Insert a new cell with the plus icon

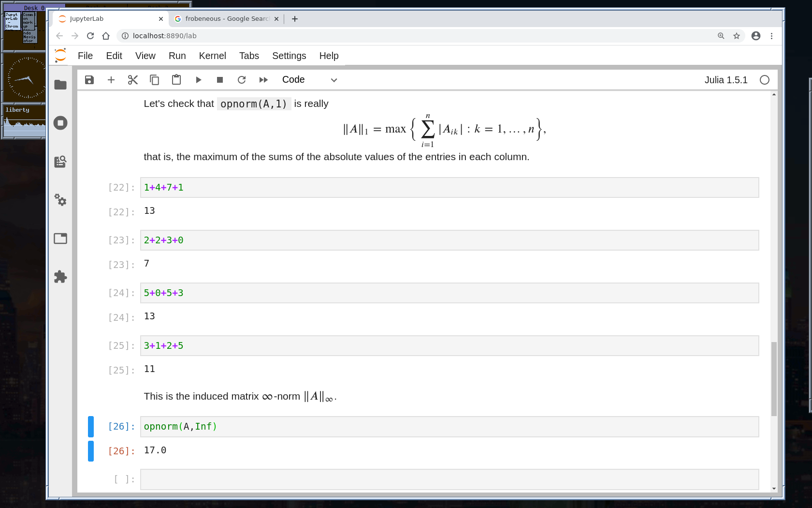tap(111, 80)
